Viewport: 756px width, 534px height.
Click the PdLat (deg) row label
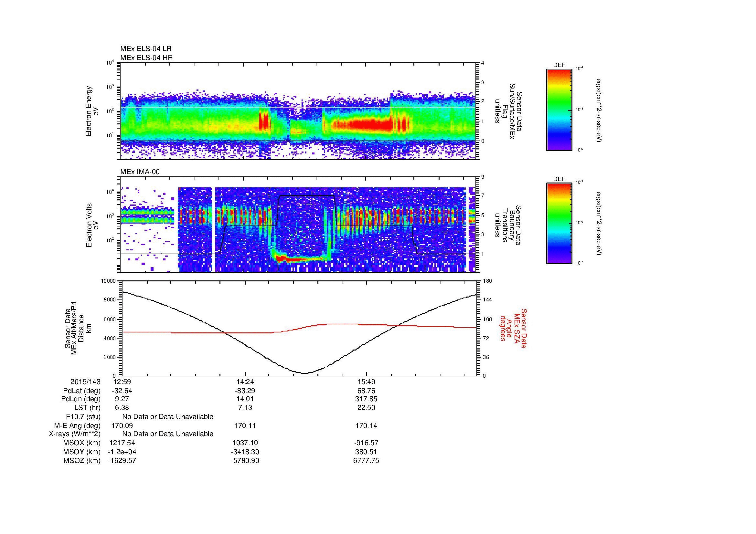click(82, 391)
